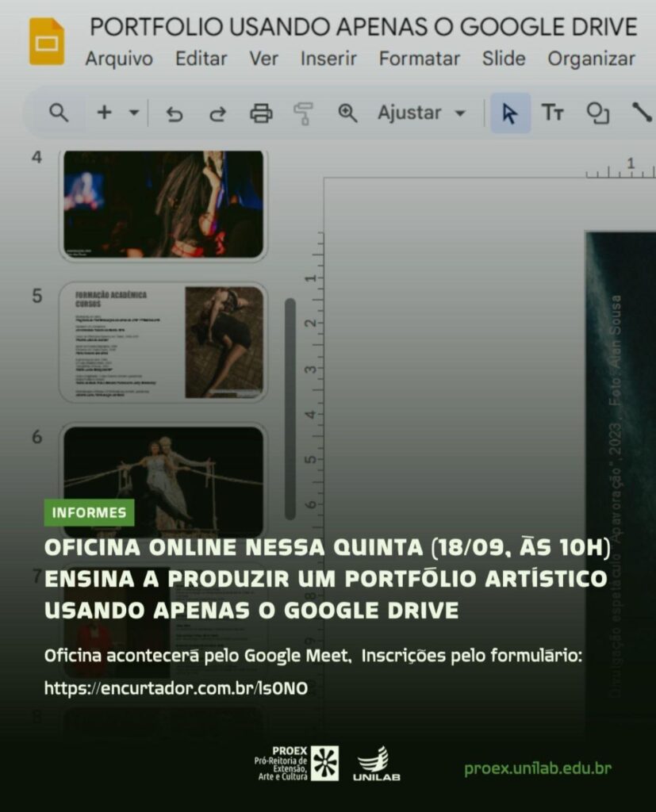Select the text box tool
This screenshot has width=656, height=812.
tap(553, 113)
